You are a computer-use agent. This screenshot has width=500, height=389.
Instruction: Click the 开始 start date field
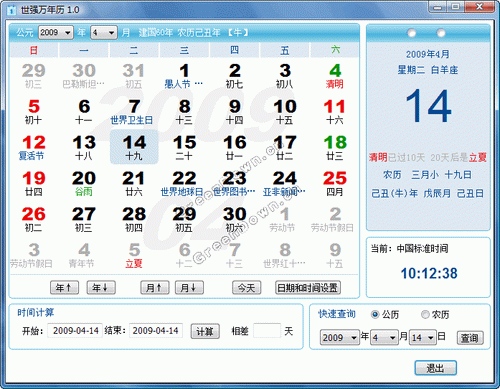75,331
